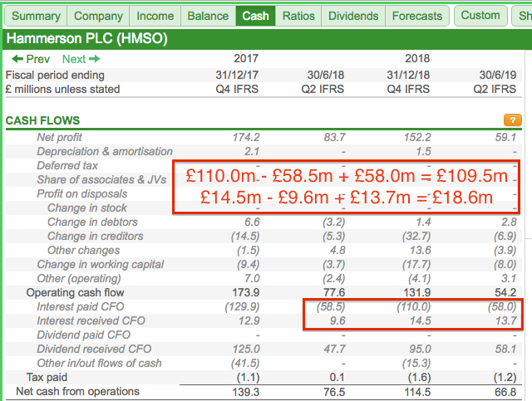Click Tax paid value (1.6)
The image size is (532, 401).
419,377
